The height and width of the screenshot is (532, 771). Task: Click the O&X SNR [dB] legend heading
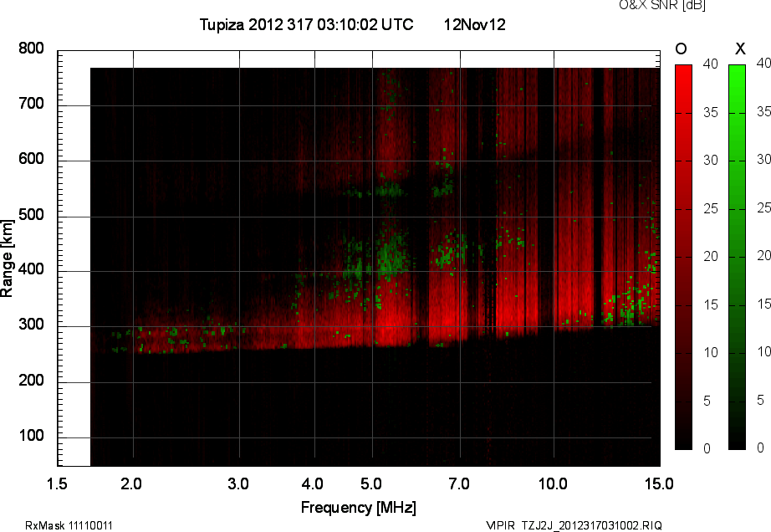pos(650,6)
